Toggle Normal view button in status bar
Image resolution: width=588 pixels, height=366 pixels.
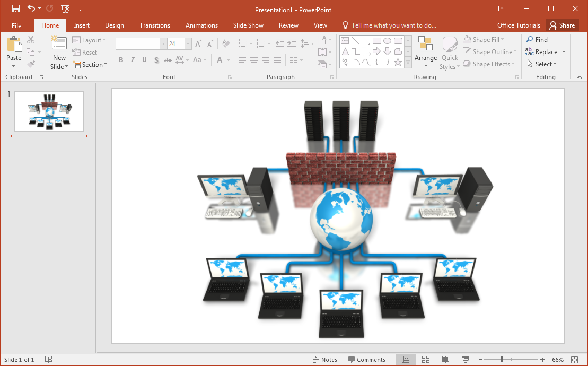(406, 360)
